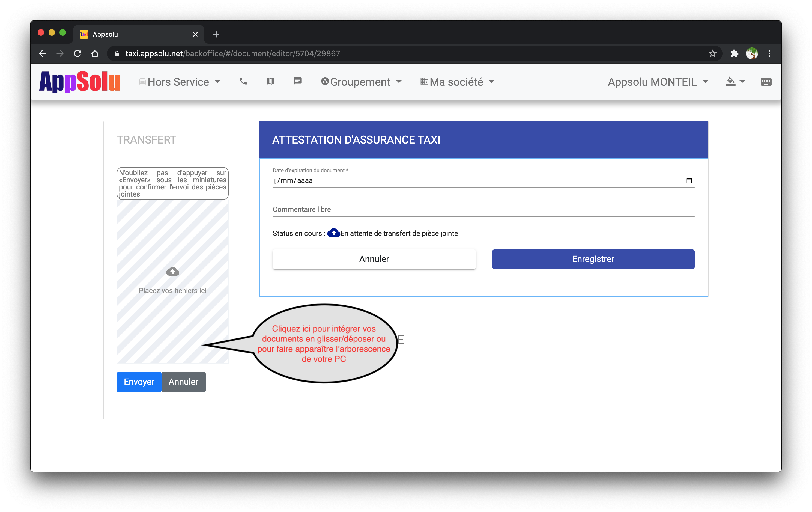The image size is (812, 512).
Task: Click the Commentaire libre field
Action: click(483, 209)
